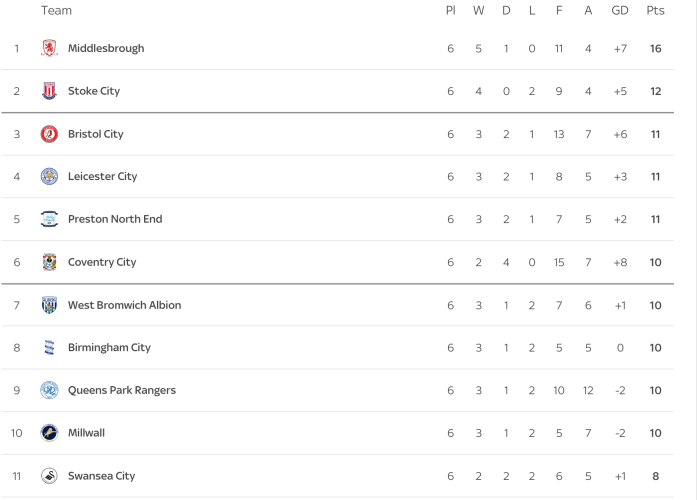Screen dimensions: 697x500
Task: Click the Team column header
Action: tap(56, 11)
